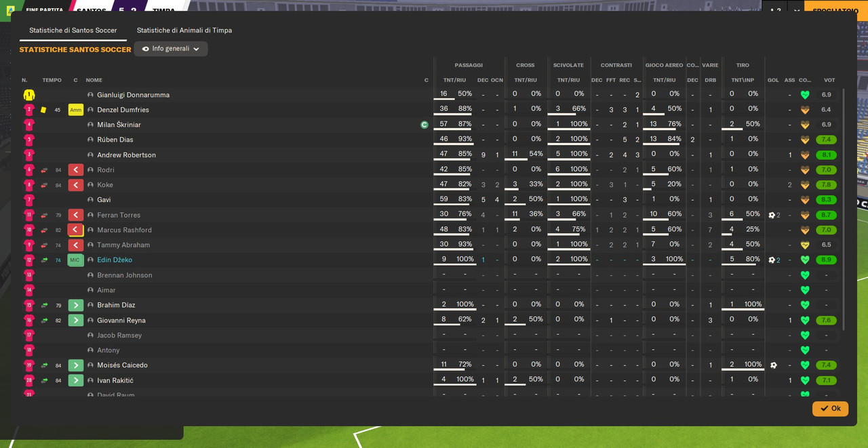Expand the Info generali view dropdown

(171, 49)
